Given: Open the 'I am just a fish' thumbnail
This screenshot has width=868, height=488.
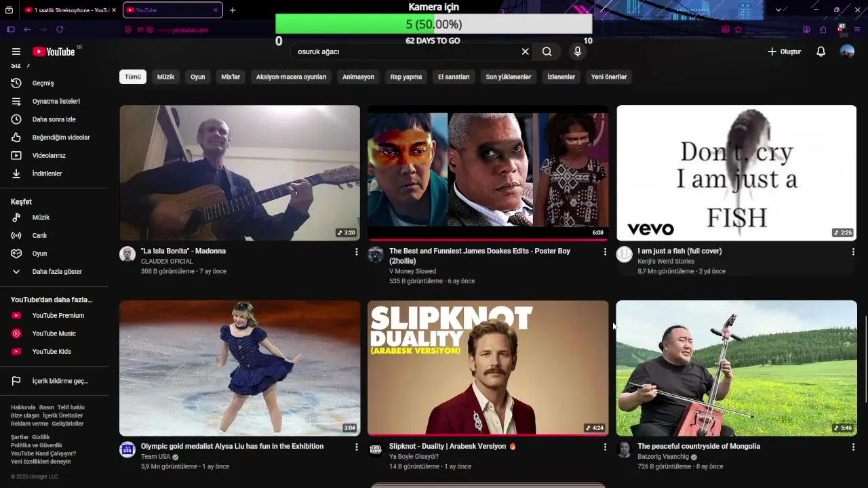Looking at the screenshot, I should coord(736,172).
